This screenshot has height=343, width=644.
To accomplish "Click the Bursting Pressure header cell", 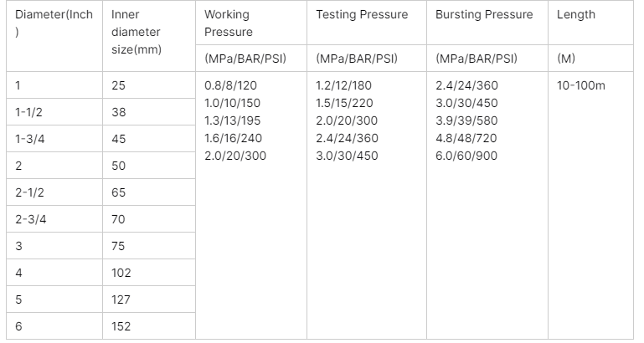I will coord(487,23).
